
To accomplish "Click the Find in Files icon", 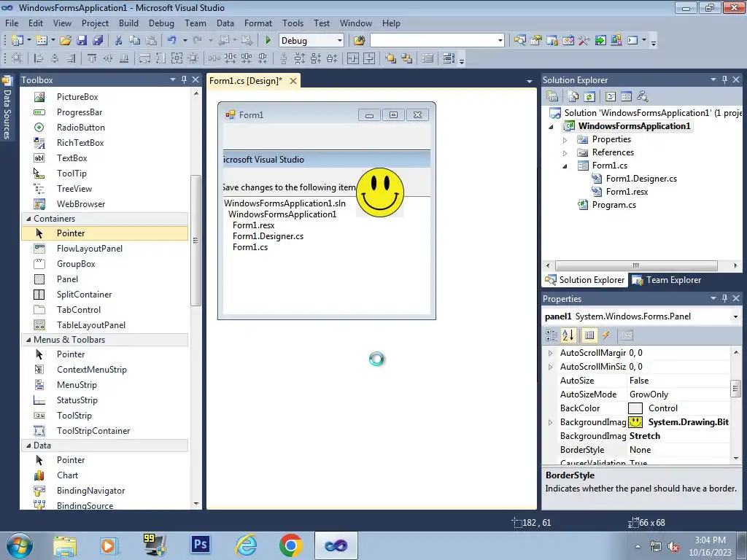I will [359, 41].
